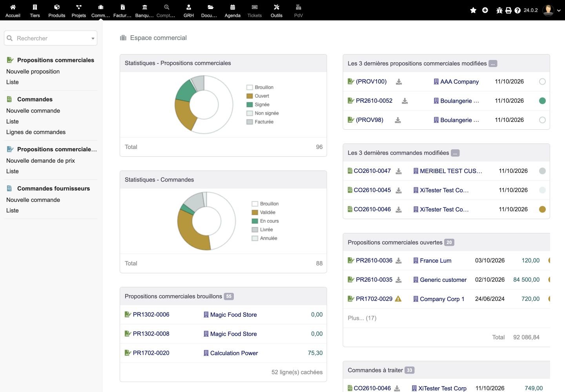
Task: Expand the last modified orders '...' badge
Action: click(x=455, y=153)
